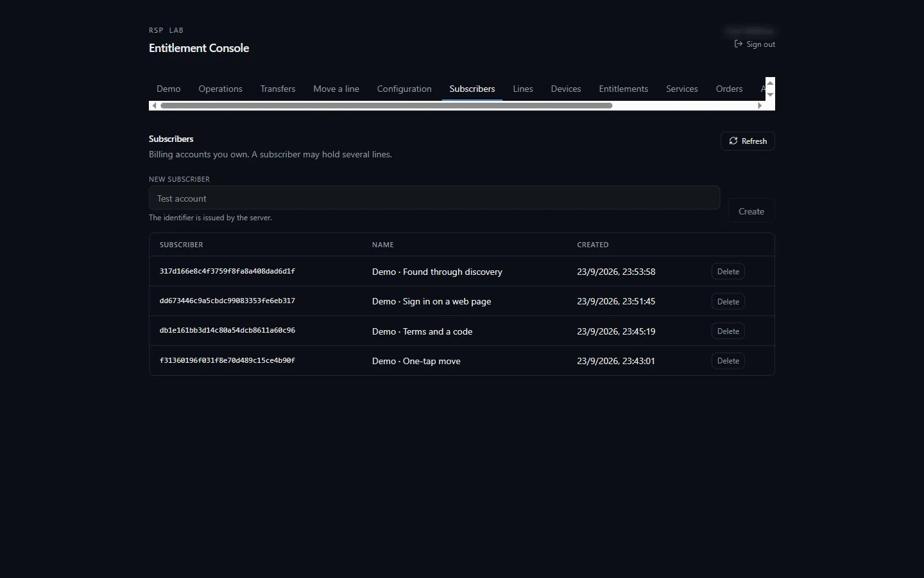Open the Orders tab

pyautogui.click(x=730, y=89)
